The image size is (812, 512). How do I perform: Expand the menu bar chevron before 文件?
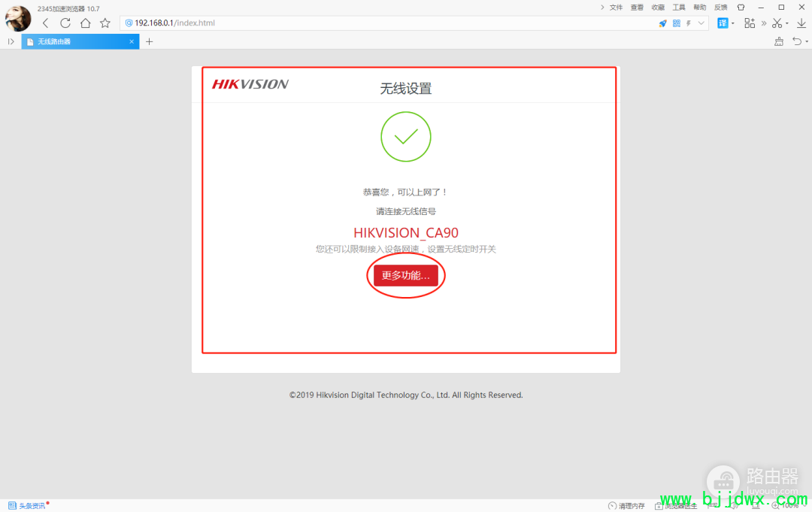click(602, 8)
